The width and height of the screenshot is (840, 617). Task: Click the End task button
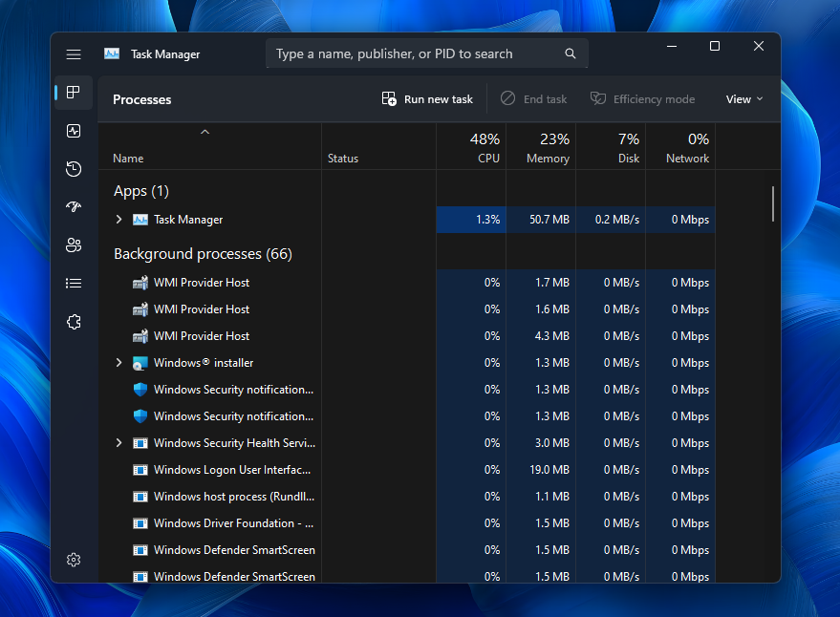[533, 99]
